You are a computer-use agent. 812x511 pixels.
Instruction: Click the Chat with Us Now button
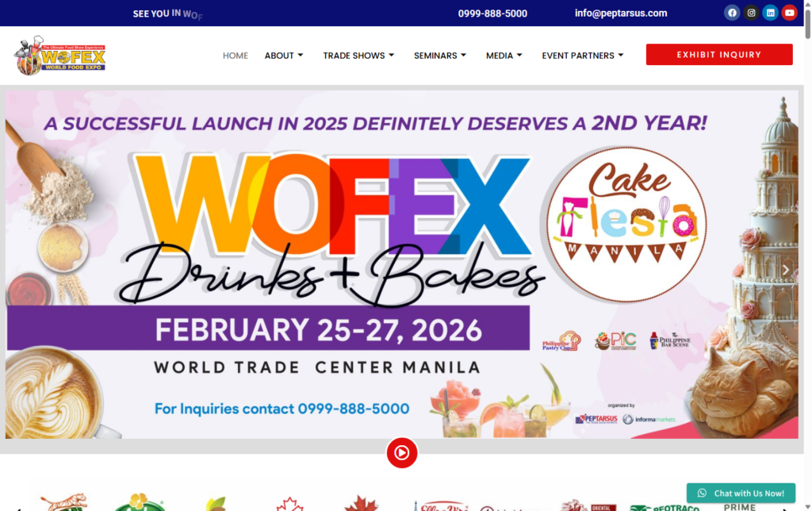741,494
